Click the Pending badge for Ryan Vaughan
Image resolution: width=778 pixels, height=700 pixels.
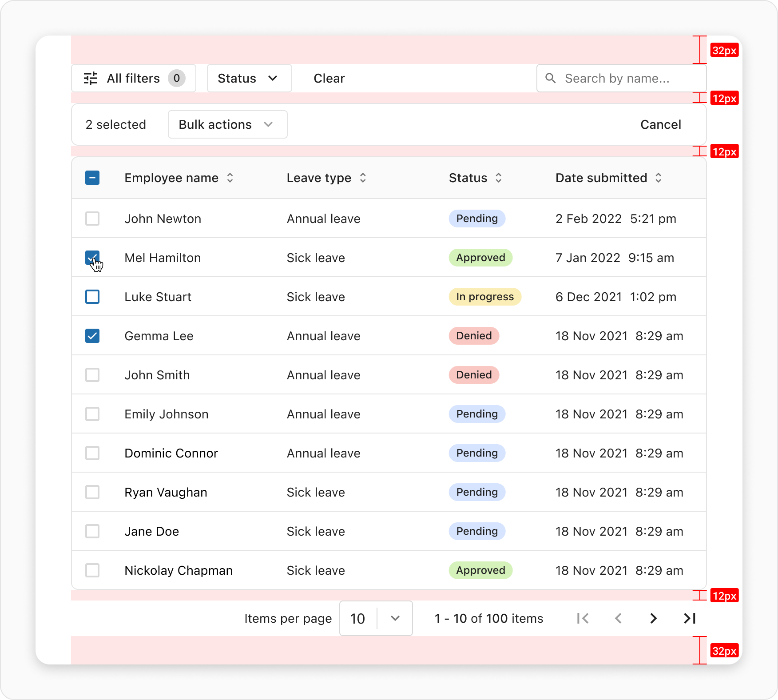[477, 492]
